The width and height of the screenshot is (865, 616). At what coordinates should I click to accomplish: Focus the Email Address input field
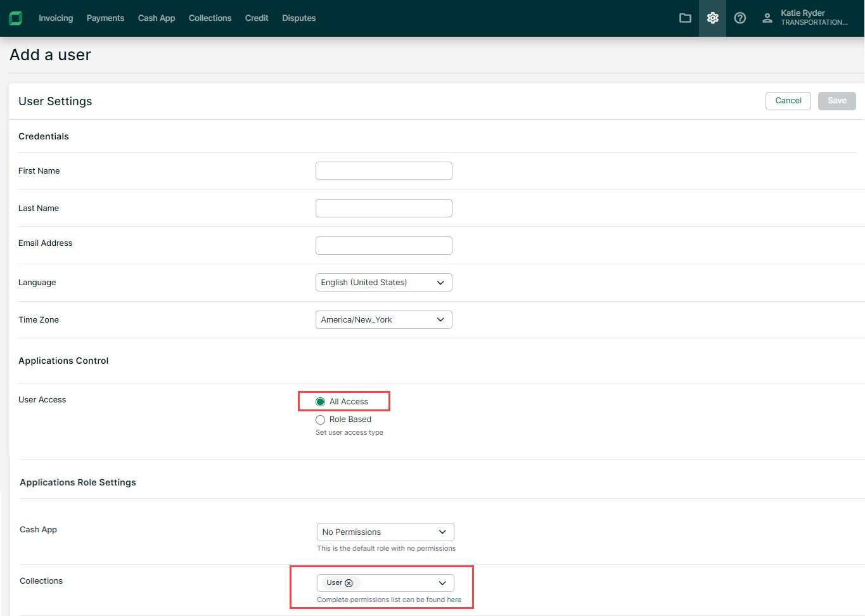coord(383,246)
